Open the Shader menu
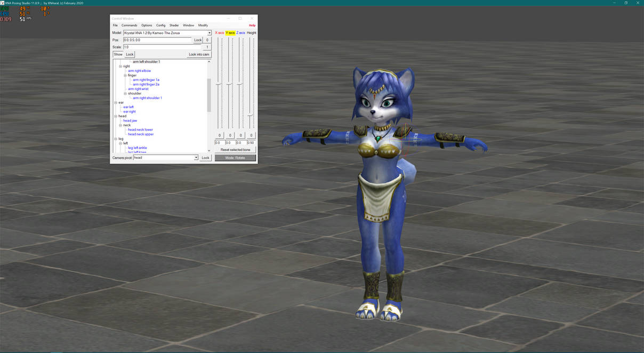The width and height of the screenshot is (644, 353). click(x=174, y=25)
